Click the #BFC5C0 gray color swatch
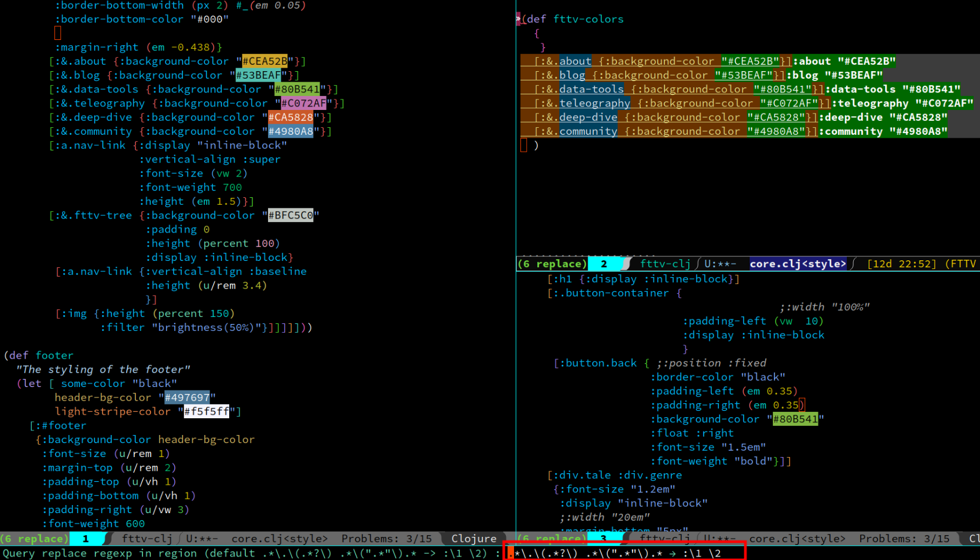Viewport: 980px width, 560px height. pos(291,215)
